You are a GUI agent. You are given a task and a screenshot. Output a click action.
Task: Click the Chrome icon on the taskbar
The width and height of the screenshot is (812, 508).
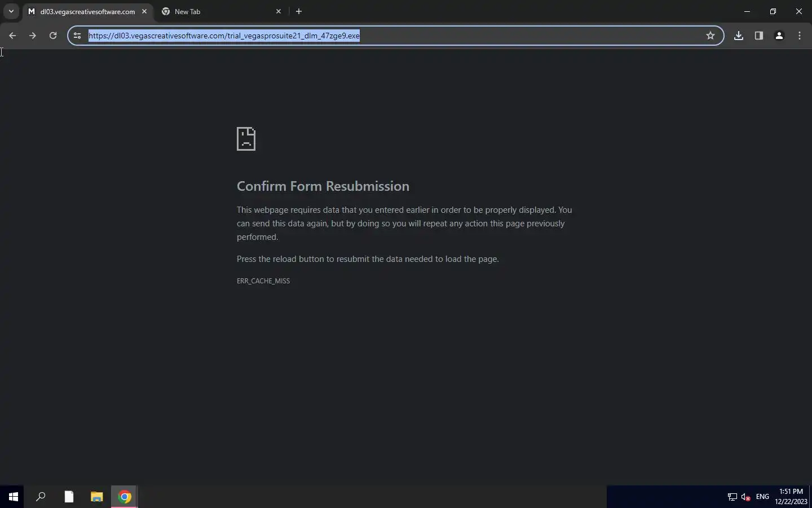click(x=125, y=497)
